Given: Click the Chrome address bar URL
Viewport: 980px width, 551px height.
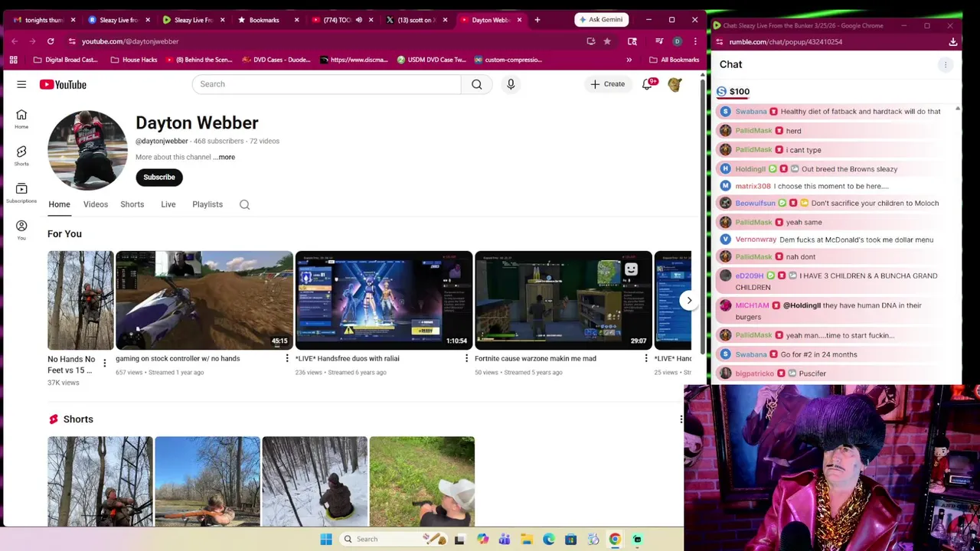Looking at the screenshot, I should click(x=130, y=41).
